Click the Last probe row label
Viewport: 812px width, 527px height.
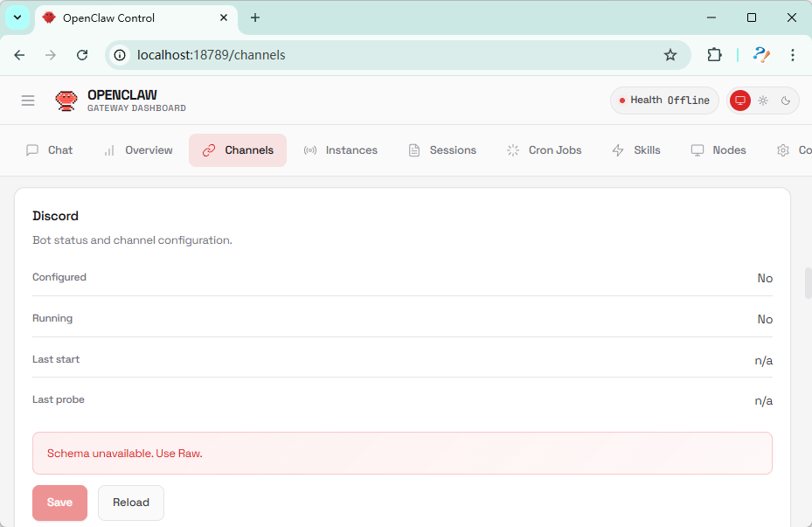59,399
